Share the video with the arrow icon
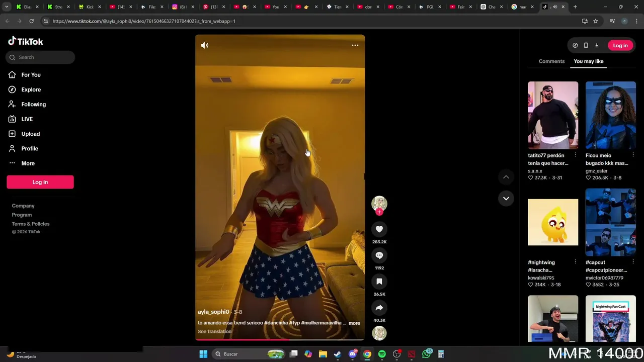 (379, 308)
